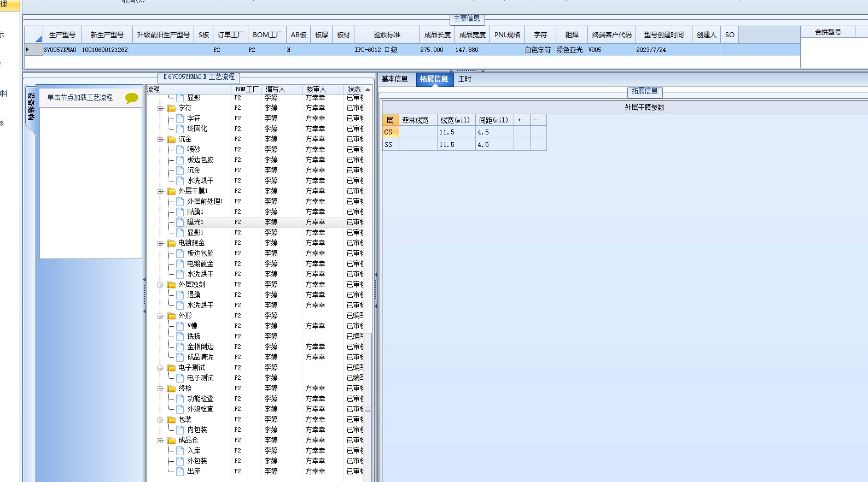
Task: Select the SS layer cell
Action: 391,144
